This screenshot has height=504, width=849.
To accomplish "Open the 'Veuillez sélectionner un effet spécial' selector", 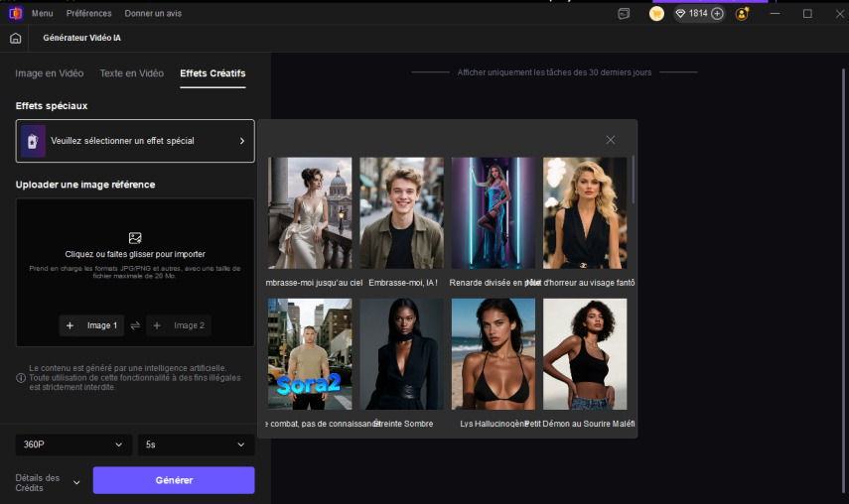I will pos(135,141).
